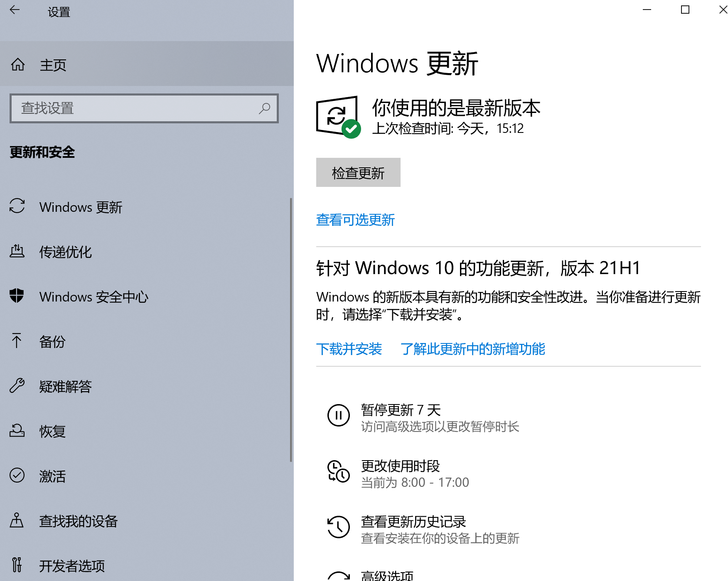The height and width of the screenshot is (581, 728).
Task: Open the home icon next to 主页
Action: (x=17, y=64)
